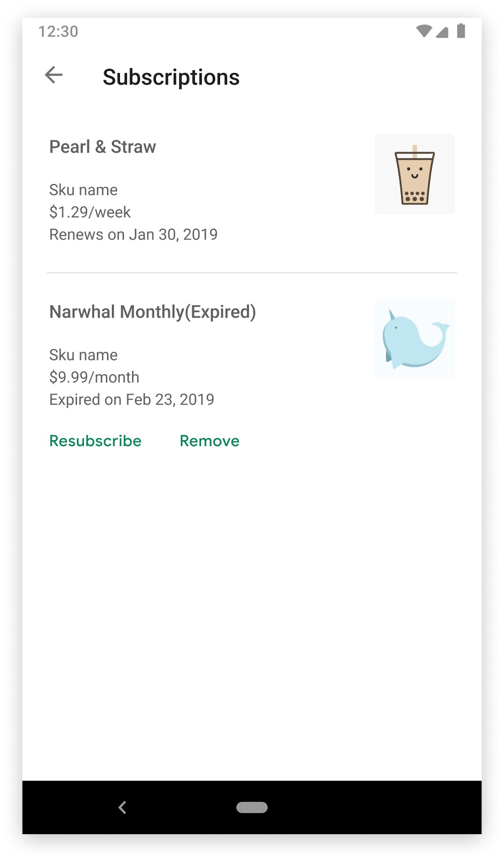Click the Subscriptions title text

point(171,77)
